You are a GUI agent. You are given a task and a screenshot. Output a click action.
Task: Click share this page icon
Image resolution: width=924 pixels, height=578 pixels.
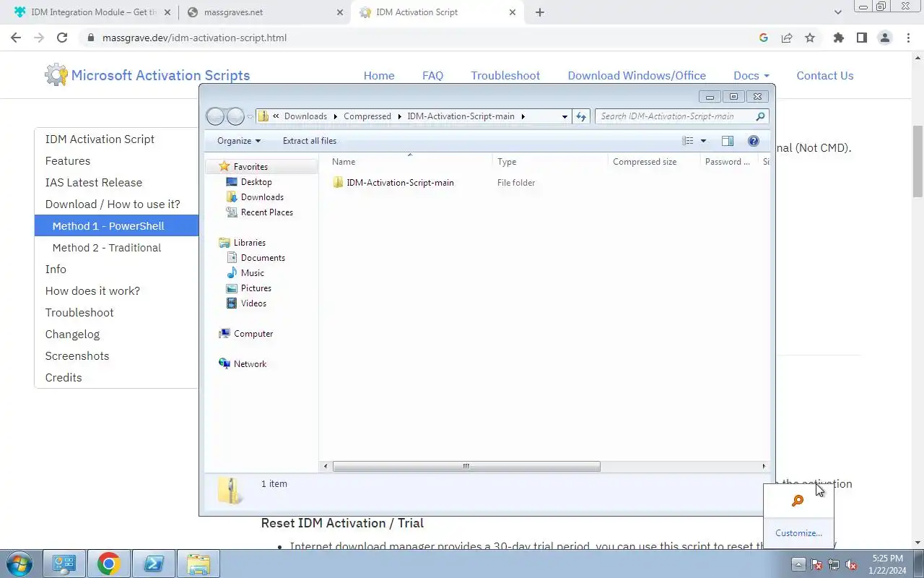tap(787, 38)
